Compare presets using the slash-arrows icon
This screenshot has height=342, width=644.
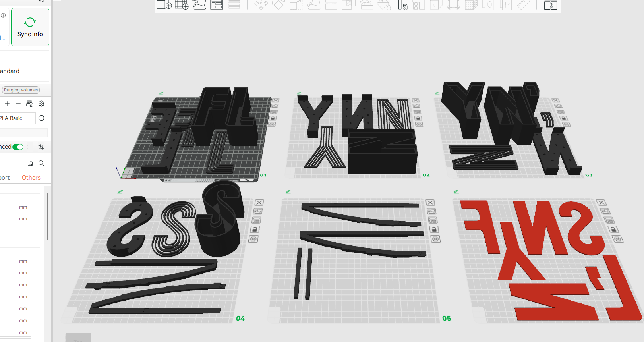[x=41, y=147]
